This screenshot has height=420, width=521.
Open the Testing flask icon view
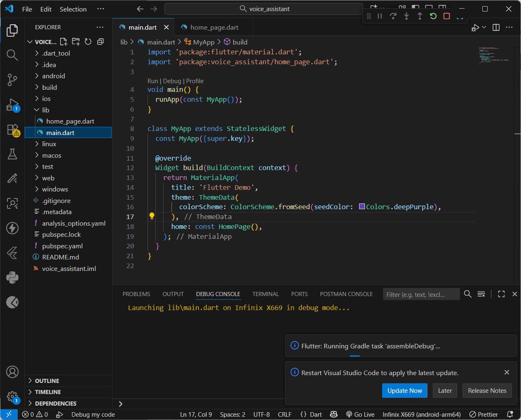pos(12,154)
